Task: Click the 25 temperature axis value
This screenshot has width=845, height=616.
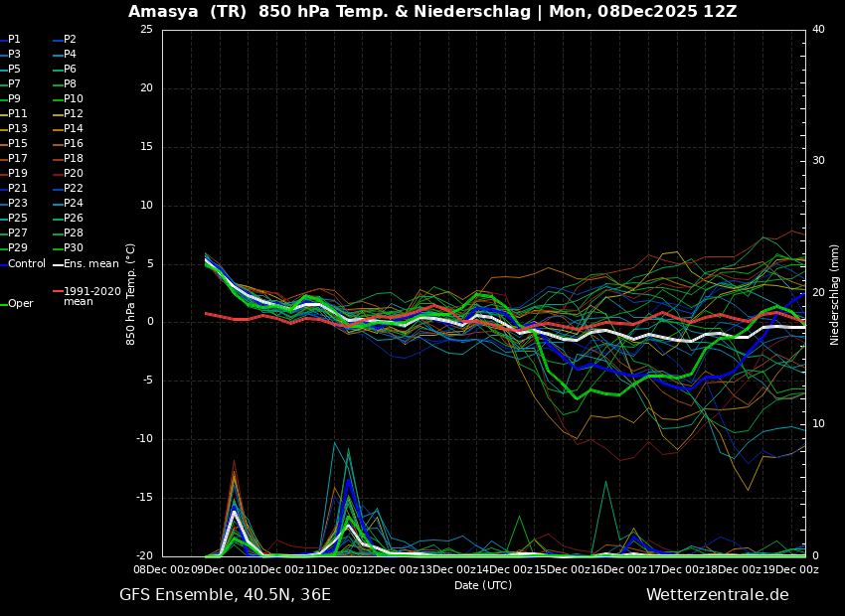Action: 146,30
